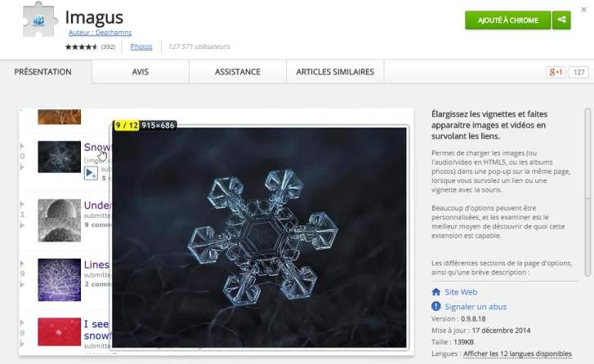The image size is (594, 364).
Task: Click the Élargissez les vignettes description heading
Action: [489, 125]
